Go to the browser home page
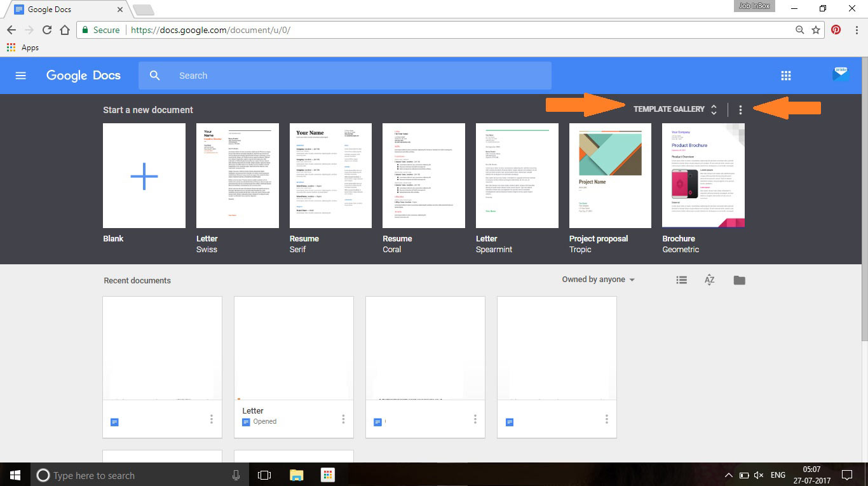This screenshot has width=868, height=486. click(x=64, y=30)
